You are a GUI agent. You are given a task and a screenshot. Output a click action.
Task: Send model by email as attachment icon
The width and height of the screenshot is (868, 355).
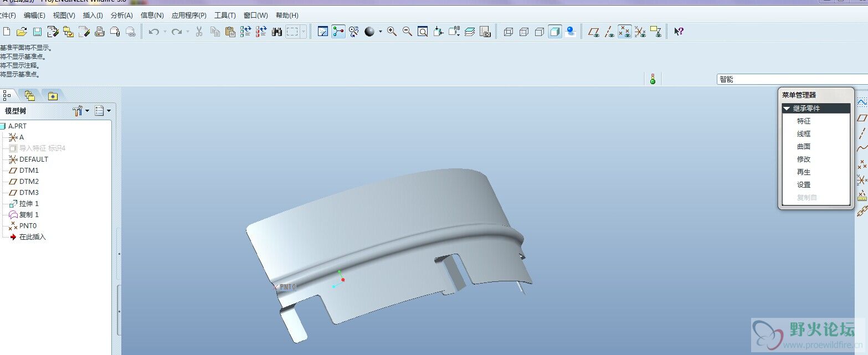(115, 32)
